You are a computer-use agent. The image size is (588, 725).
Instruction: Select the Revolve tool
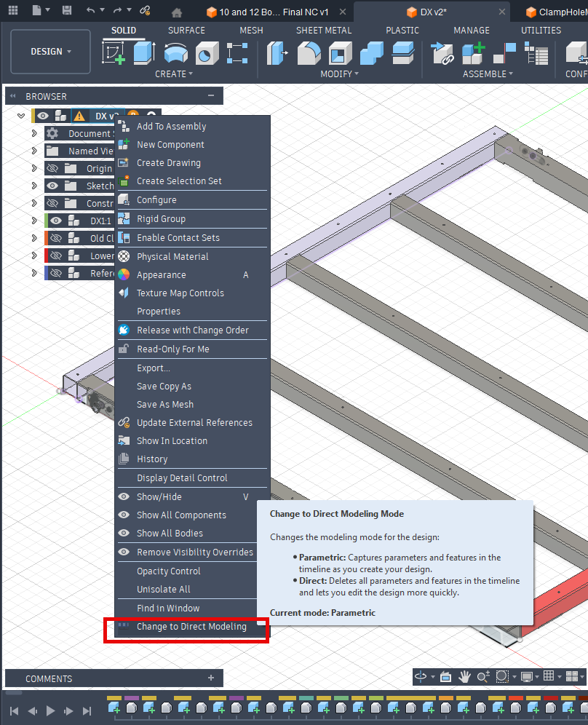click(176, 52)
